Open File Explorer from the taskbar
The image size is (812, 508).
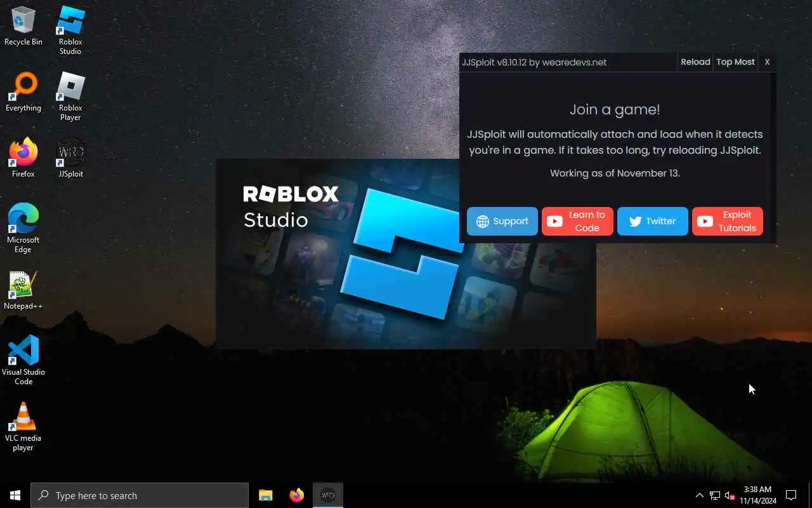pyautogui.click(x=266, y=495)
